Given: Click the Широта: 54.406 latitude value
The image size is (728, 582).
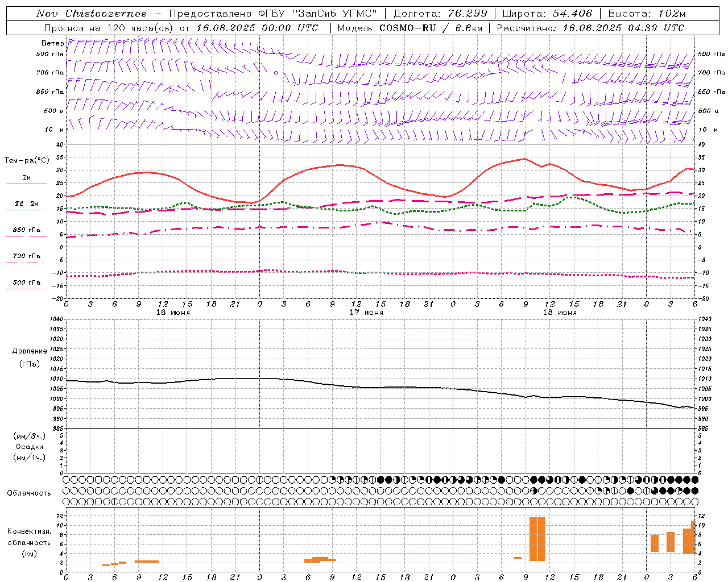Looking at the screenshot, I should click(547, 14).
